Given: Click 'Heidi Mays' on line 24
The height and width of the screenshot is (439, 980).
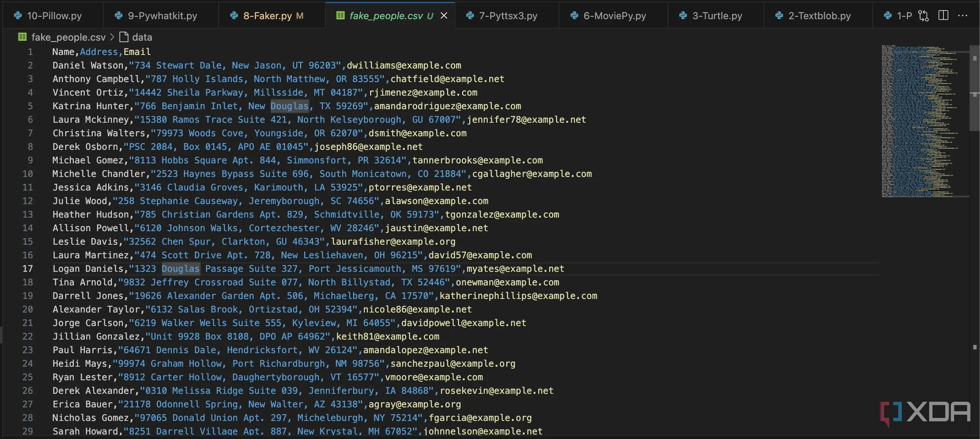Looking at the screenshot, I should 80,364.
